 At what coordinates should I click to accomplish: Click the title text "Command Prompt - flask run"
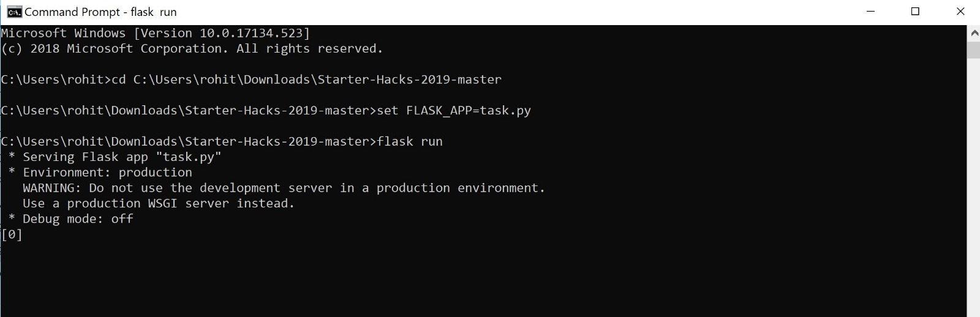click(x=100, y=12)
